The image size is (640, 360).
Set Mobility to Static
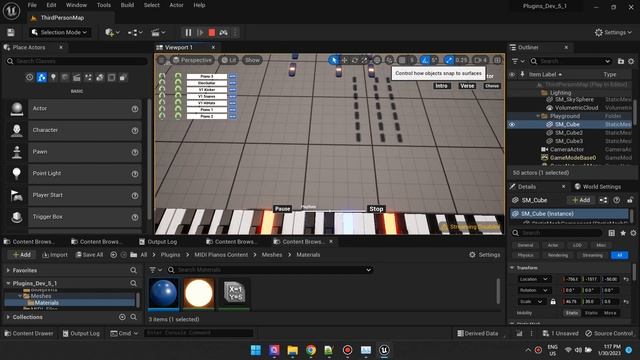click(x=572, y=313)
